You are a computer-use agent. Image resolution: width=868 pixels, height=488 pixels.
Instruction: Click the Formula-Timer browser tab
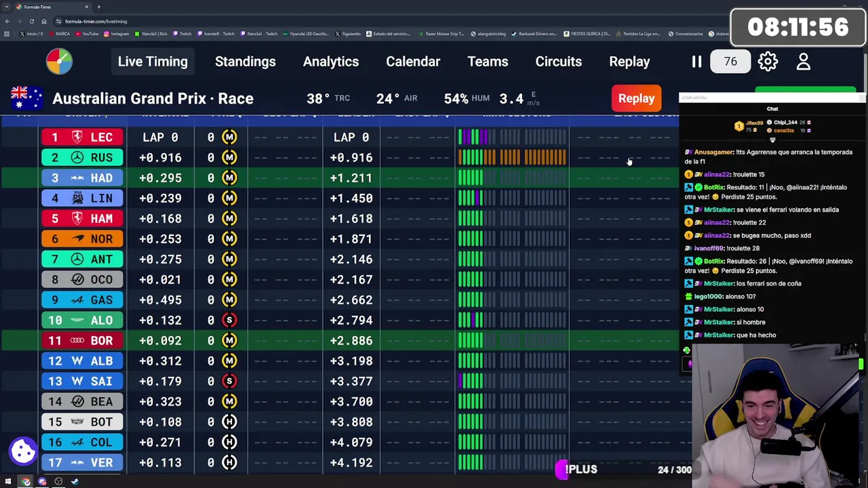click(x=51, y=7)
